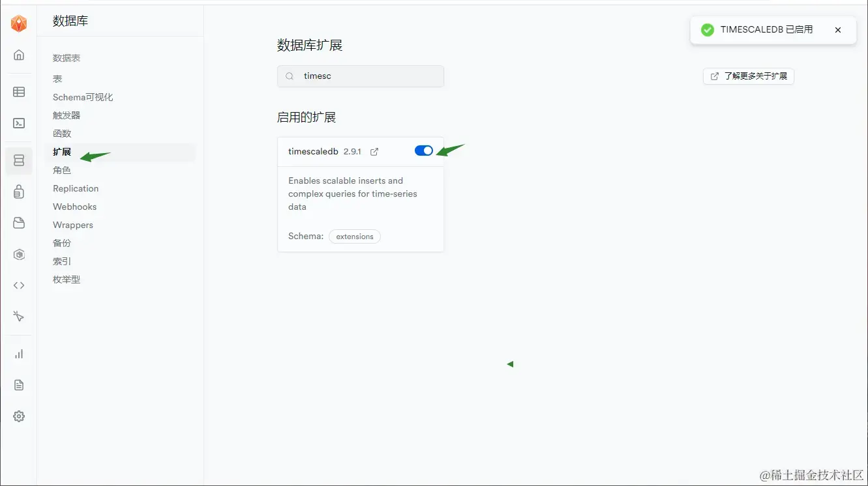This screenshot has width=868, height=486.
Task: Open 角色 menu item
Action: 62,170
